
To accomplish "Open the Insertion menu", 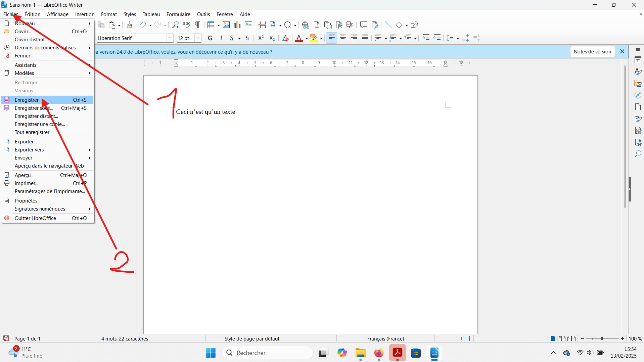I will click(85, 14).
